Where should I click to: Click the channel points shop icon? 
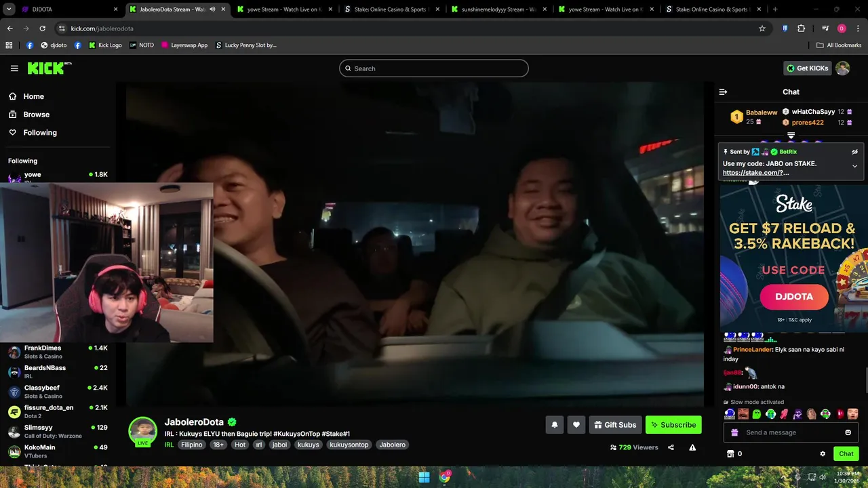(730, 454)
